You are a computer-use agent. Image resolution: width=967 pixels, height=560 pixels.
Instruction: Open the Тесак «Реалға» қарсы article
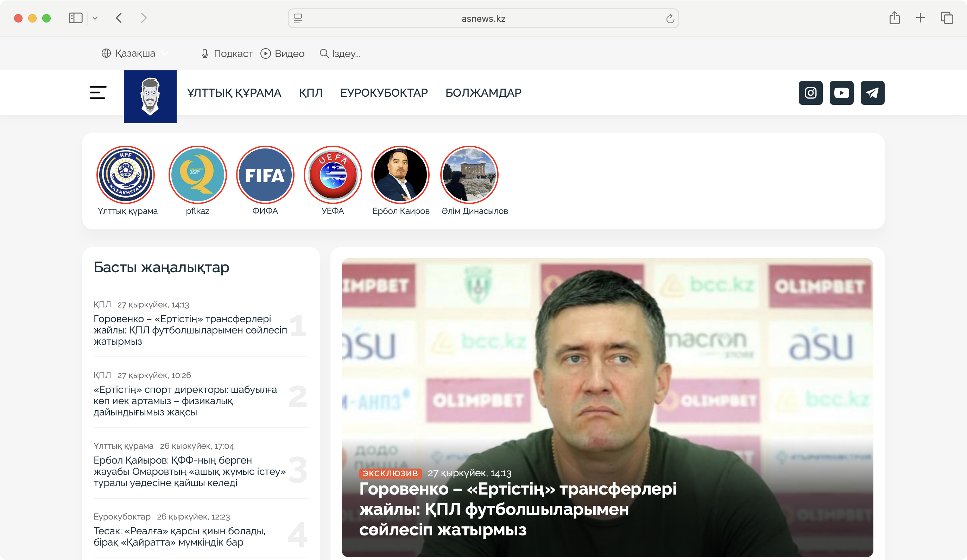[x=179, y=536]
